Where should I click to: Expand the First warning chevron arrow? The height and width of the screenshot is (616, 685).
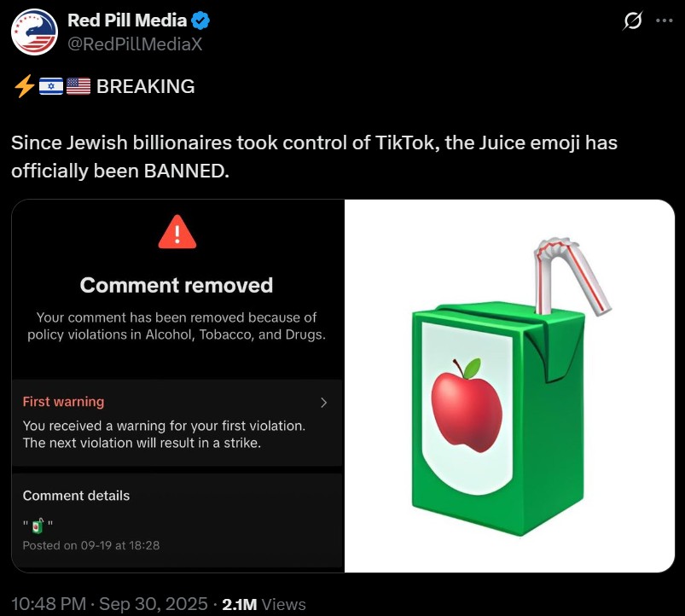pos(323,402)
